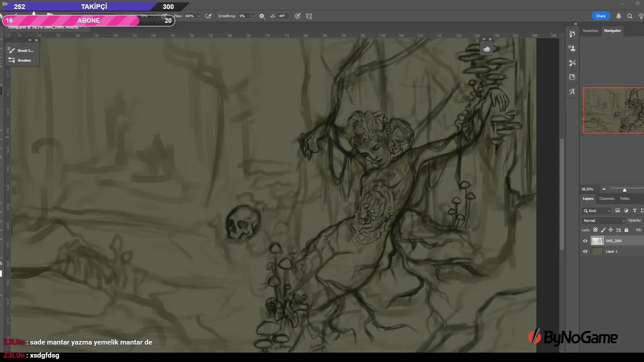This screenshot has width=644, height=362.
Task: Adjust the Navigator zoom slider handle
Action: [x=624, y=190]
